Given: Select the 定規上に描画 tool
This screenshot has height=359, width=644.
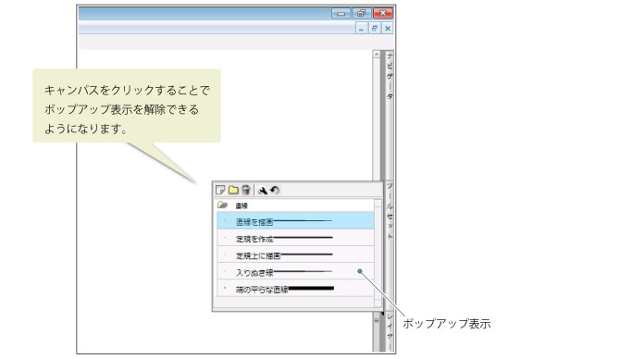Looking at the screenshot, I should 295,254.
